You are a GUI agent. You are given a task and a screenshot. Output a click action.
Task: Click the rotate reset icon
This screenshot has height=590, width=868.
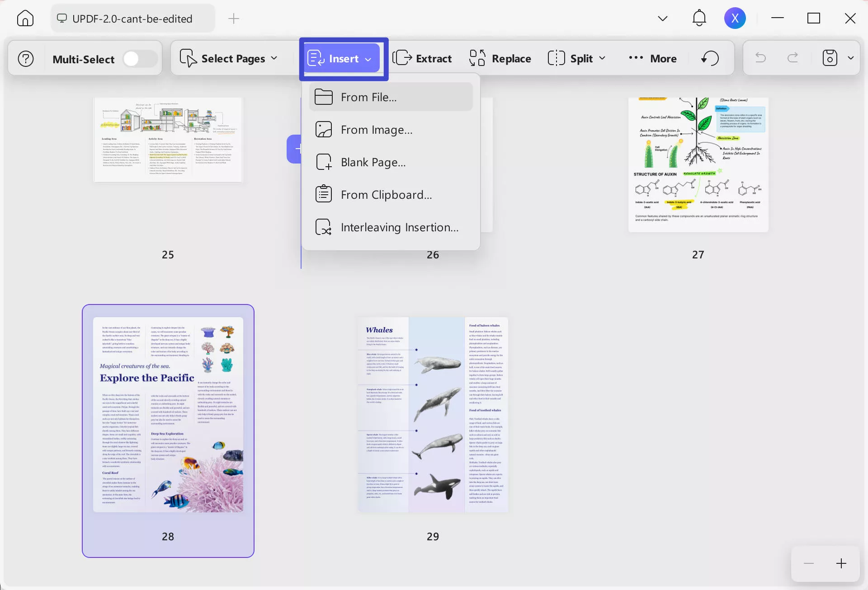coord(709,58)
